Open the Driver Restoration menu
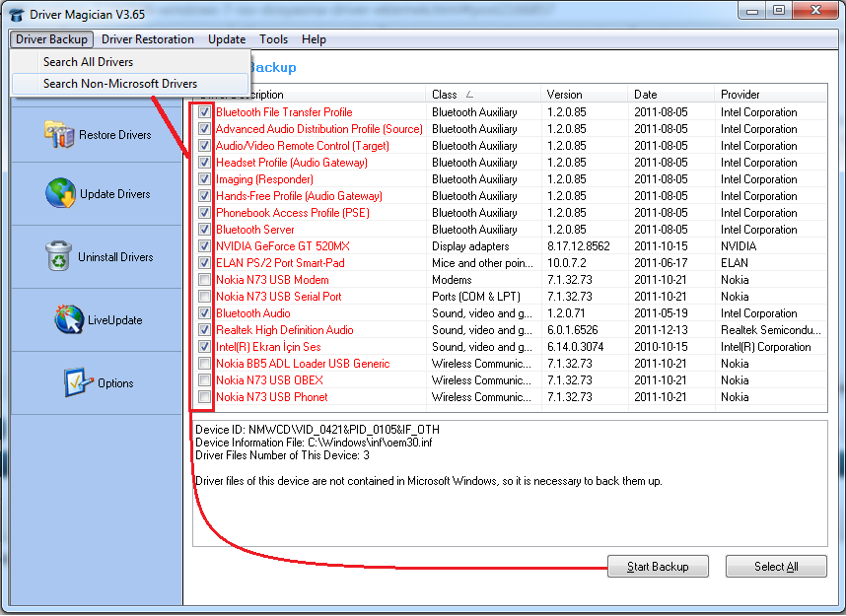This screenshot has width=846, height=616. point(147,39)
